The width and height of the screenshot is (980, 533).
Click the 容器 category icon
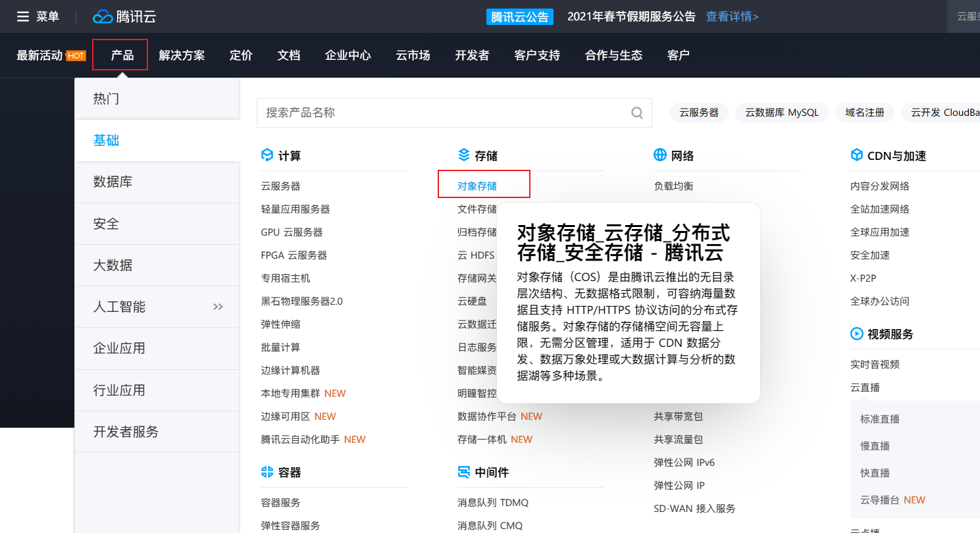tap(267, 472)
